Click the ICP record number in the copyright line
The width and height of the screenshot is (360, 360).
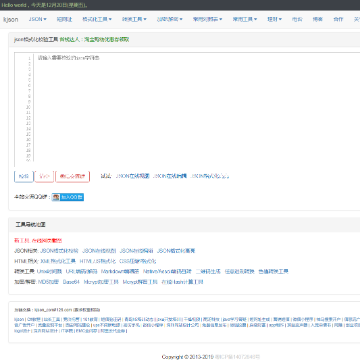coord(238,357)
